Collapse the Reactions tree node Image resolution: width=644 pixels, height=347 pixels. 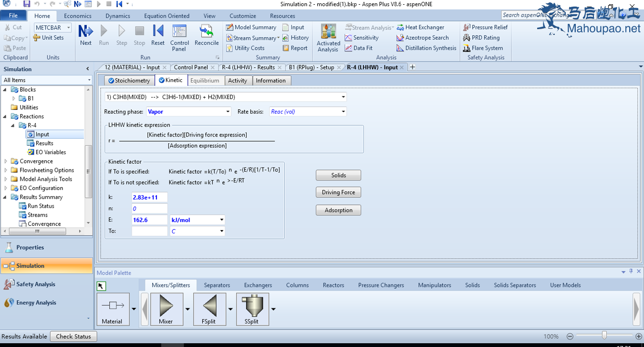pos(6,116)
